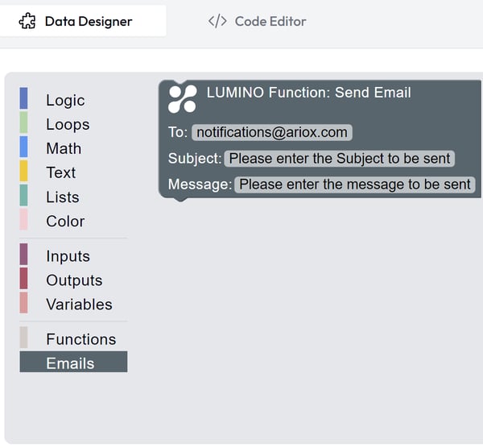483x448 pixels.
Task: Click the Message field placeholder text
Action: coord(355,185)
